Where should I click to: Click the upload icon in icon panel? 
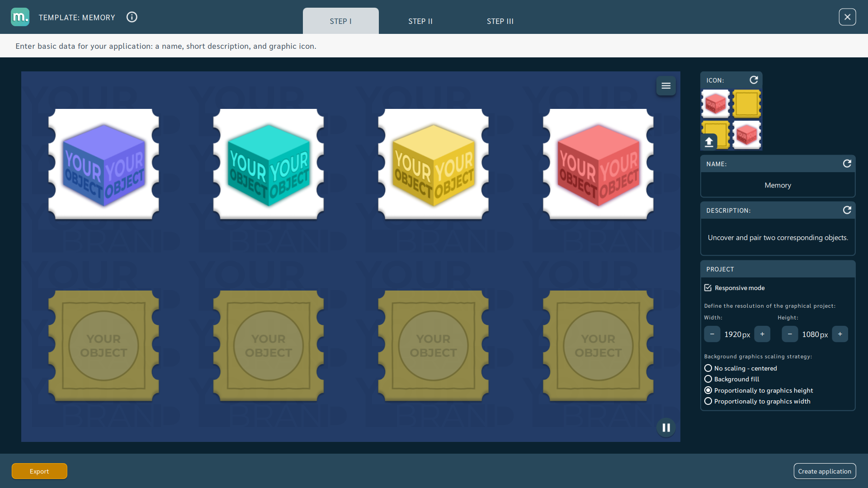[x=709, y=142]
